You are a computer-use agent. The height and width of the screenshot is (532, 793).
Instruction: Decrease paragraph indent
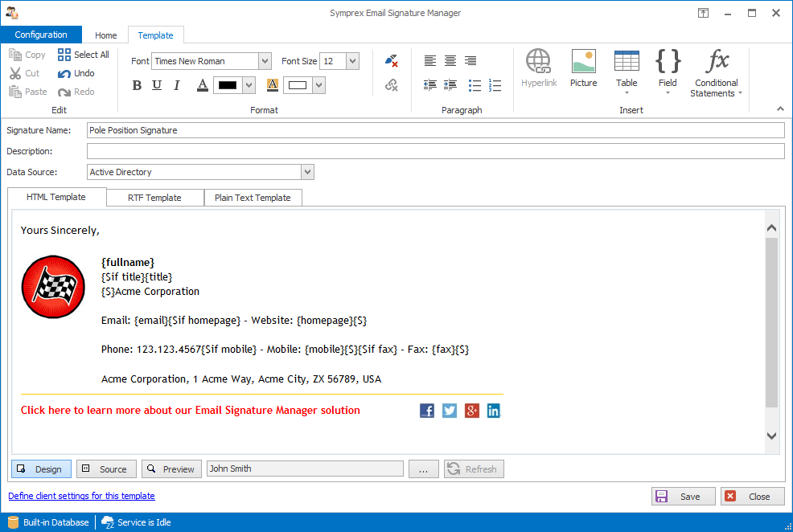pyautogui.click(x=430, y=85)
